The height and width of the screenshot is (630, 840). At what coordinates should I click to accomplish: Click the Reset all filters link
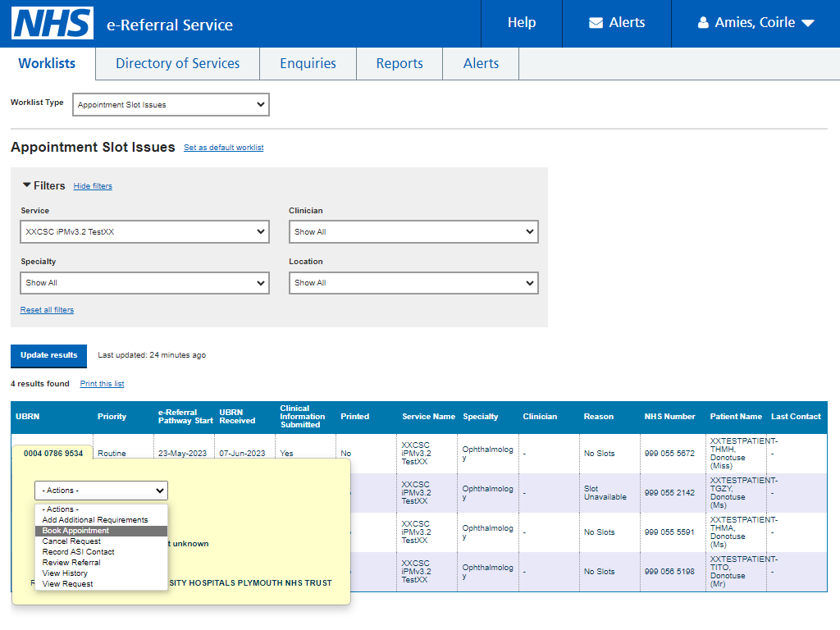(x=47, y=309)
